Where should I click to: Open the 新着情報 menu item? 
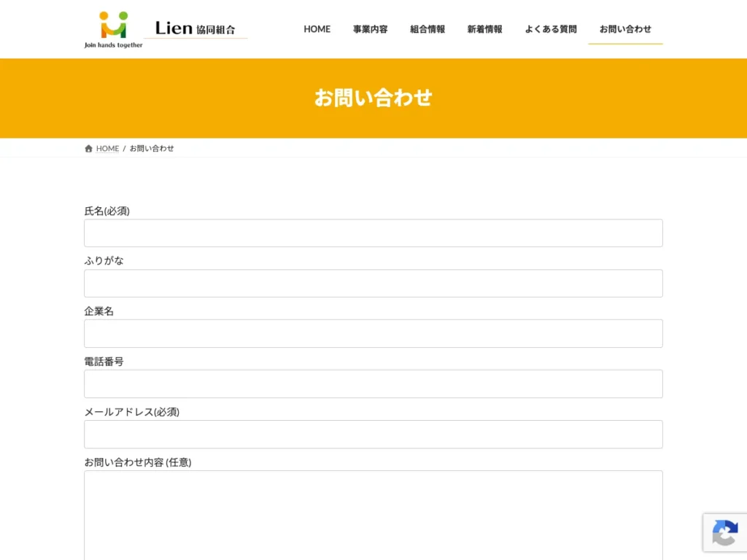(484, 29)
